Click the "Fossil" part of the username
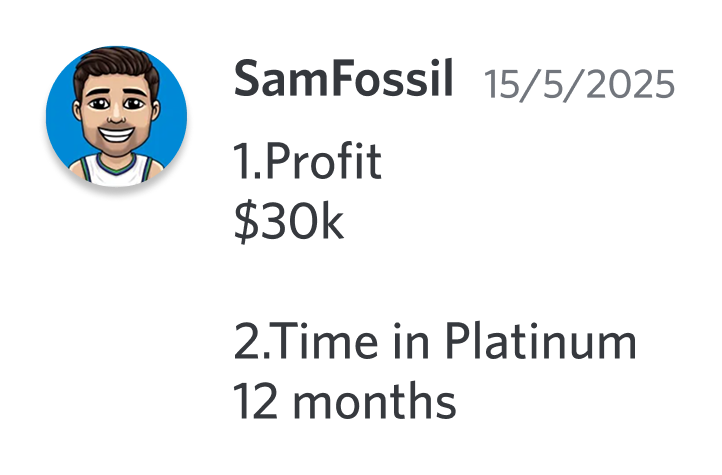 point(392,78)
